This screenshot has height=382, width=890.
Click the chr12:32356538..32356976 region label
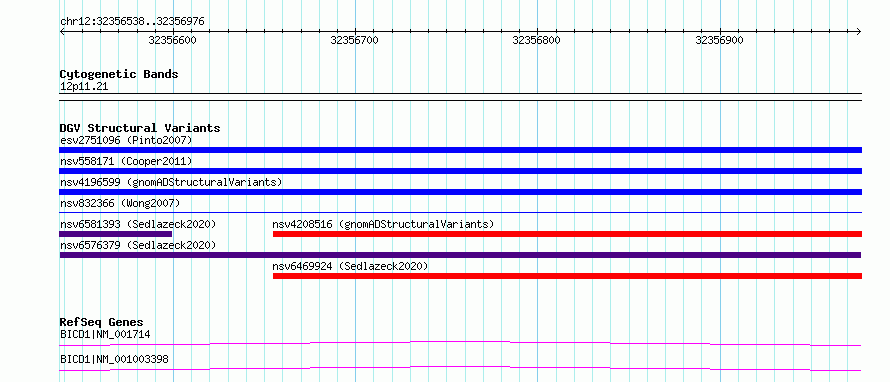point(132,22)
